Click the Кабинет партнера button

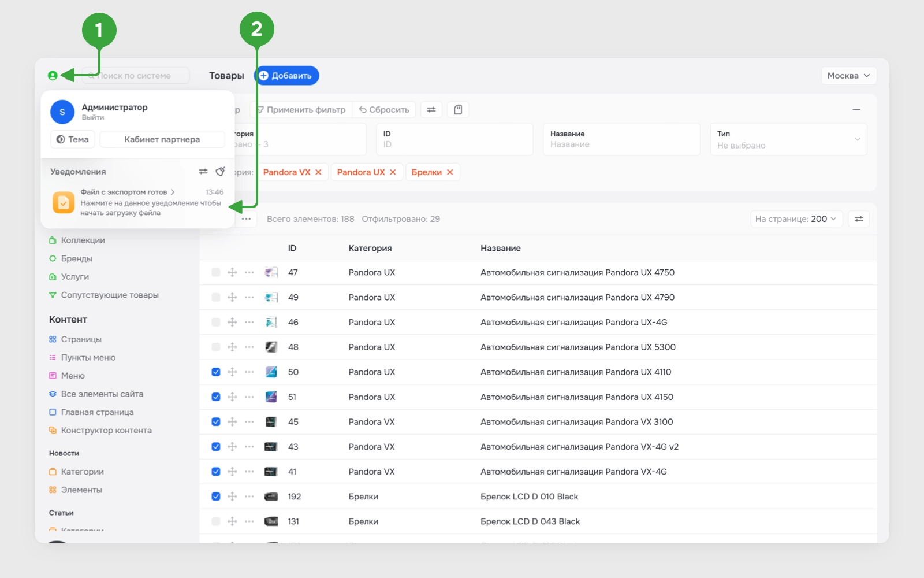point(162,139)
